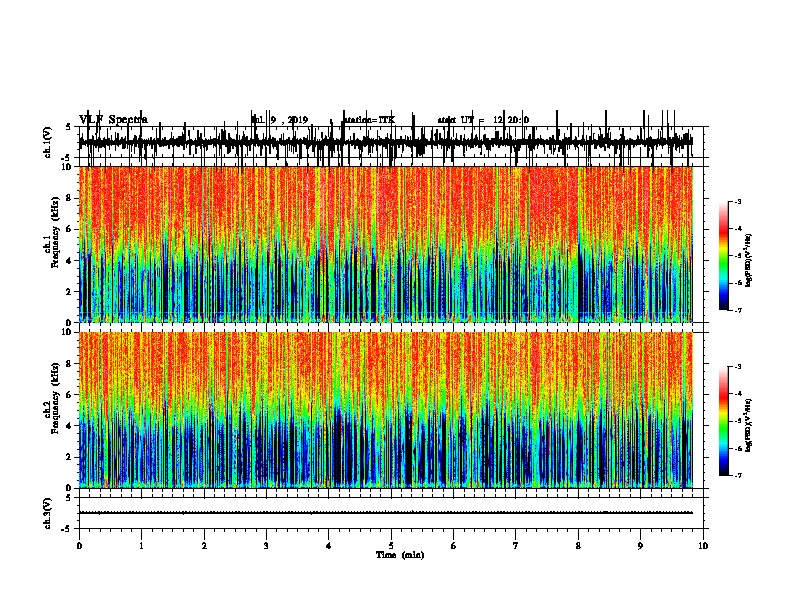Viewport: 792px width, 612px height.
Task: Click inside the ch.1 spectrogram plot
Action: tap(386, 244)
